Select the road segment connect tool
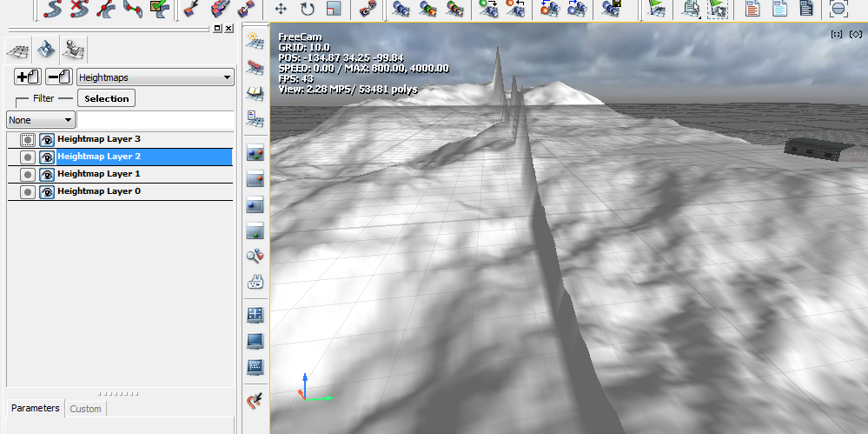This screenshot has height=434, width=868. (x=132, y=9)
